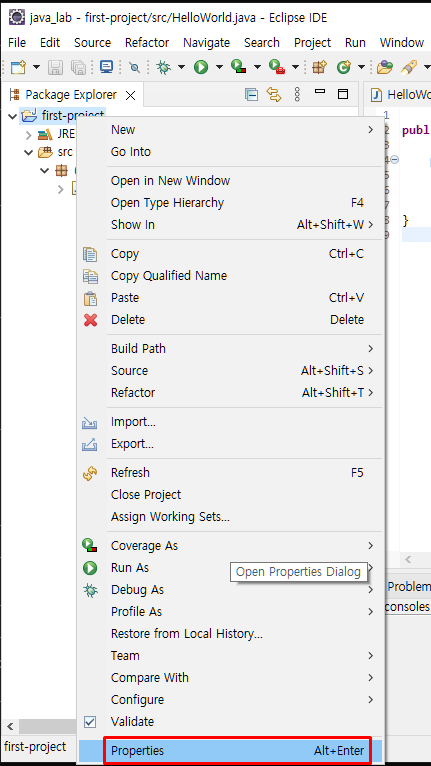431x766 pixels.
Task: Click the Open Type toolbar icon
Action: pos(385,67)
